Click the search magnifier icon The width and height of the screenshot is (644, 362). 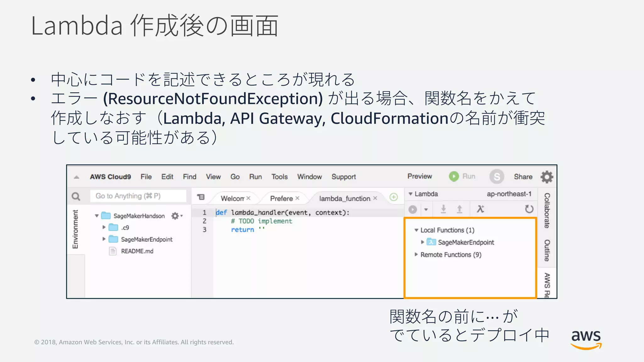pyautogui.click(x=76, y=196)
